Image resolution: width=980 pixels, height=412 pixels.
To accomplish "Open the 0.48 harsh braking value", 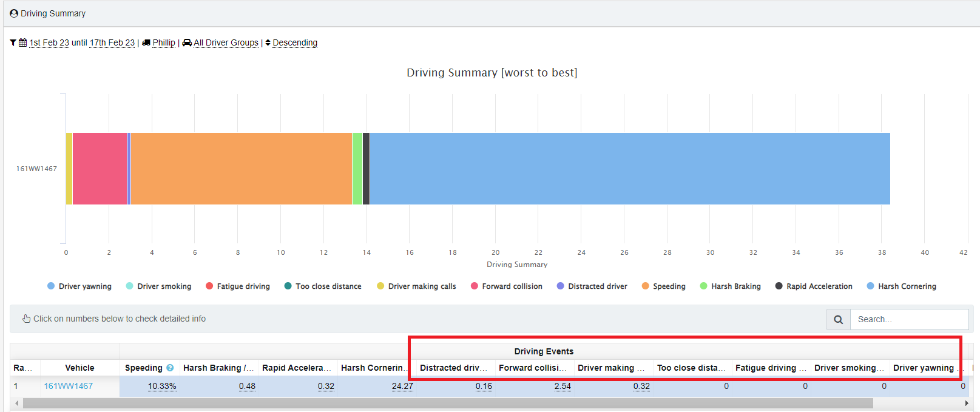I will [247, 386].
